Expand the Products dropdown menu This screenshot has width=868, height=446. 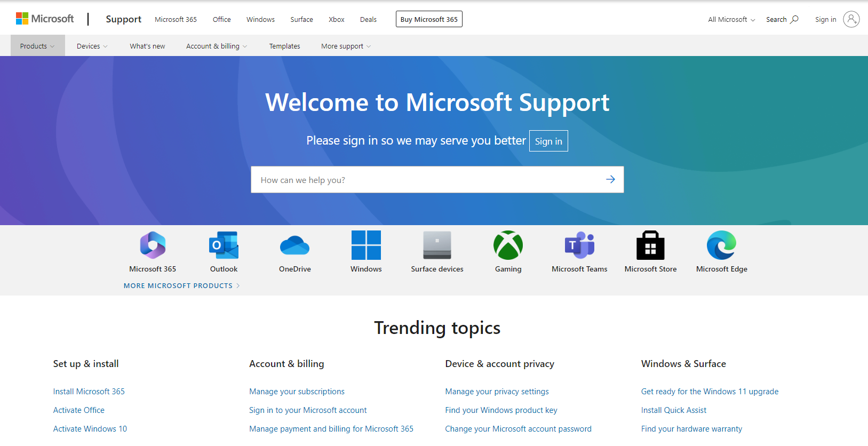pos(37,46)
